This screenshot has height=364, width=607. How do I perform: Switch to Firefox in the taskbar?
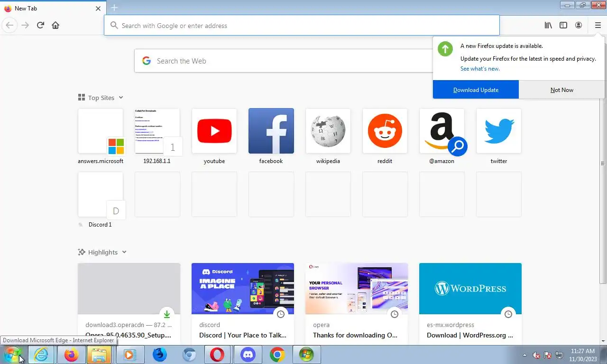[x=71, y=355]
